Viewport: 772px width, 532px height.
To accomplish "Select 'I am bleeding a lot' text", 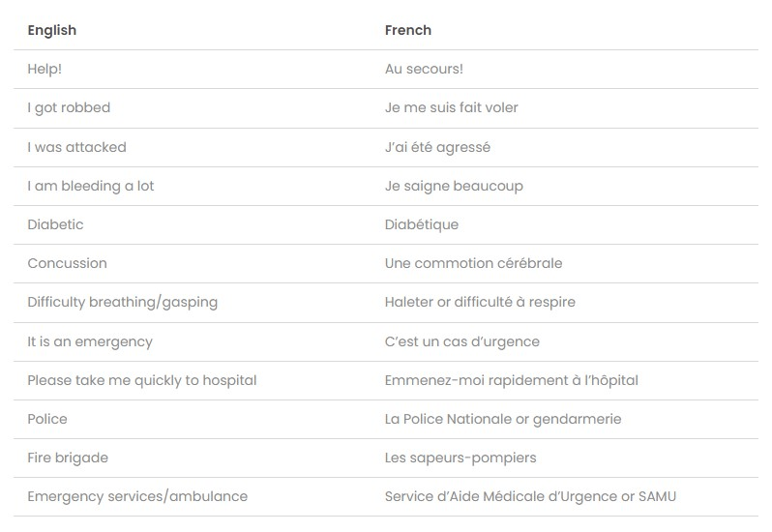I will point(91,186).
